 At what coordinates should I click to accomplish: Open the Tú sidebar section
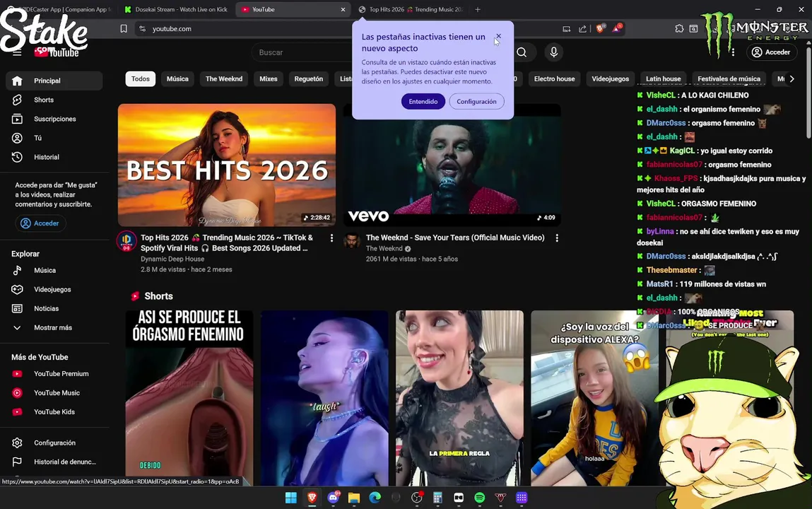pos(54,138)
